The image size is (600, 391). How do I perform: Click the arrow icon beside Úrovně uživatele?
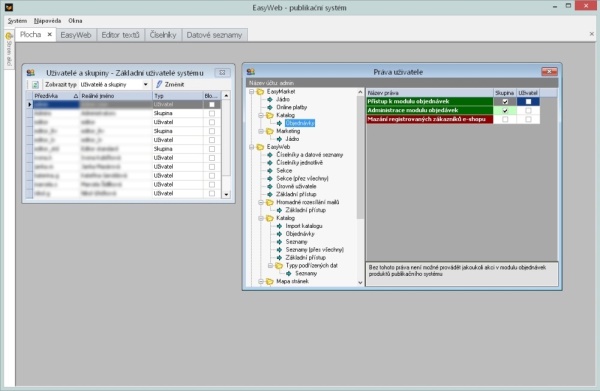[270, 187]
